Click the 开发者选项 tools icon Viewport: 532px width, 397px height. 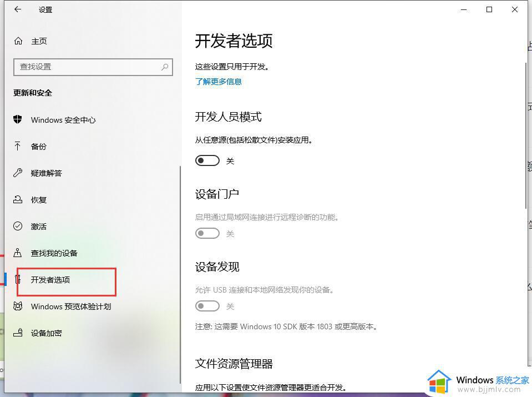coord(18,279)
